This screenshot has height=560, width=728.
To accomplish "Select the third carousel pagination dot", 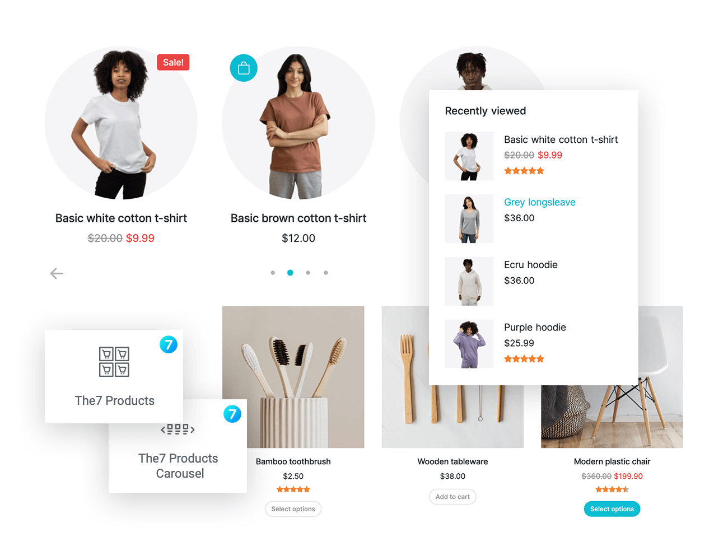I will pyautogui.click(x=308, y=273).
